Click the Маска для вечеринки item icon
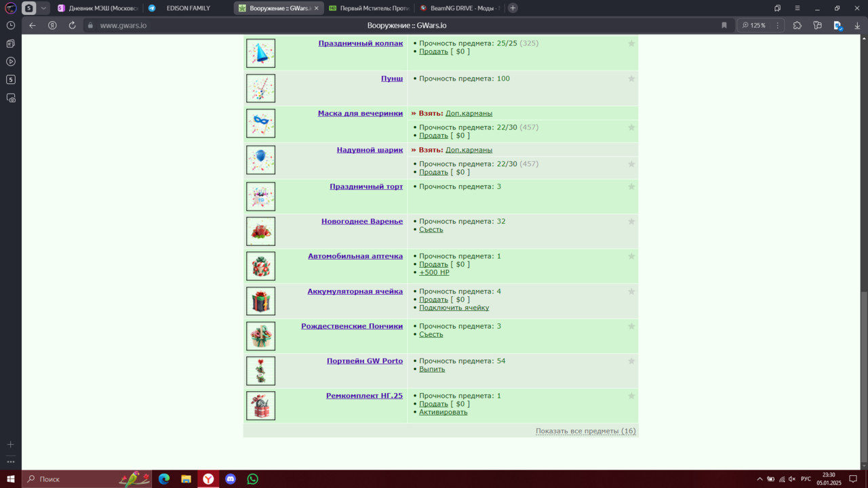The width and height of the screenshot is (868, 488). point(260,123)
